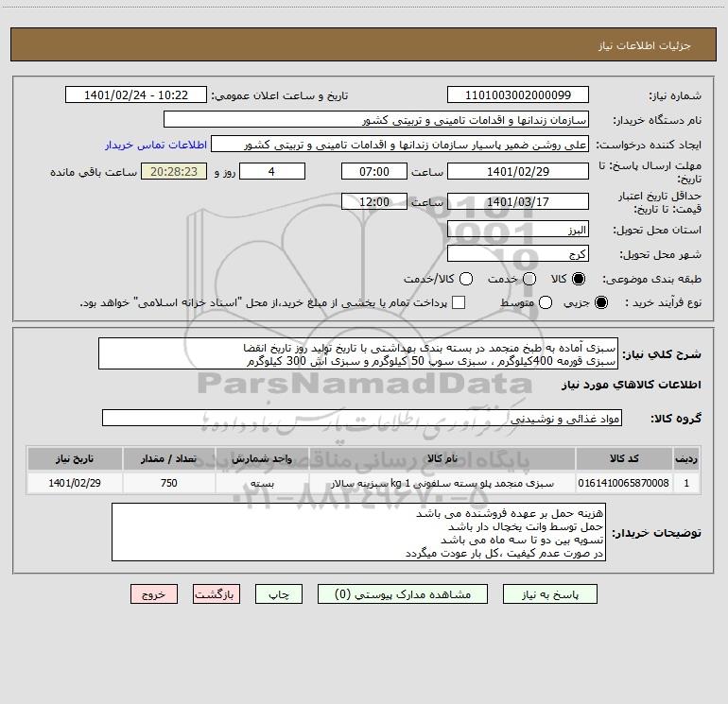Click the response deadline date 1401/02/29 field

(x=518, y=171)
